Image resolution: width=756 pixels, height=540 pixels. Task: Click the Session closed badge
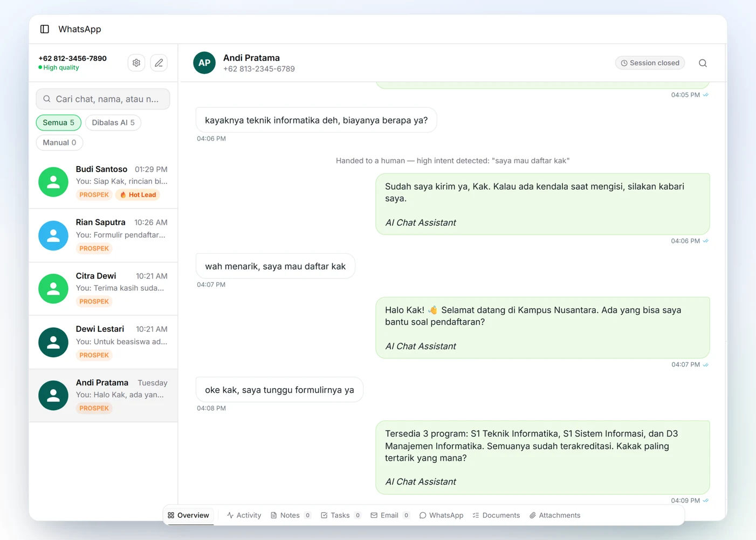click(x=650, y=63)
